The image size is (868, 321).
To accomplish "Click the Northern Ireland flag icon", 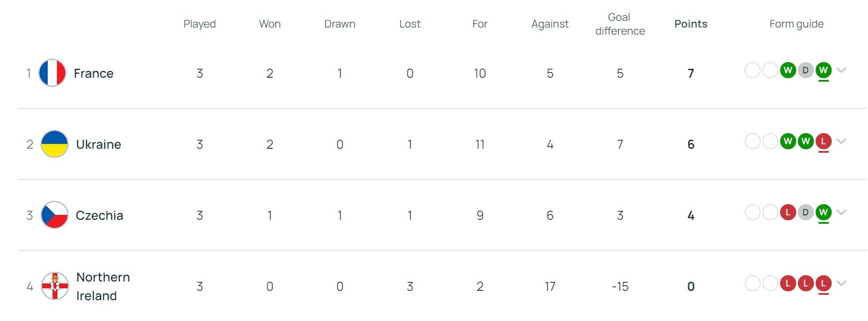I will pos(55,286).
